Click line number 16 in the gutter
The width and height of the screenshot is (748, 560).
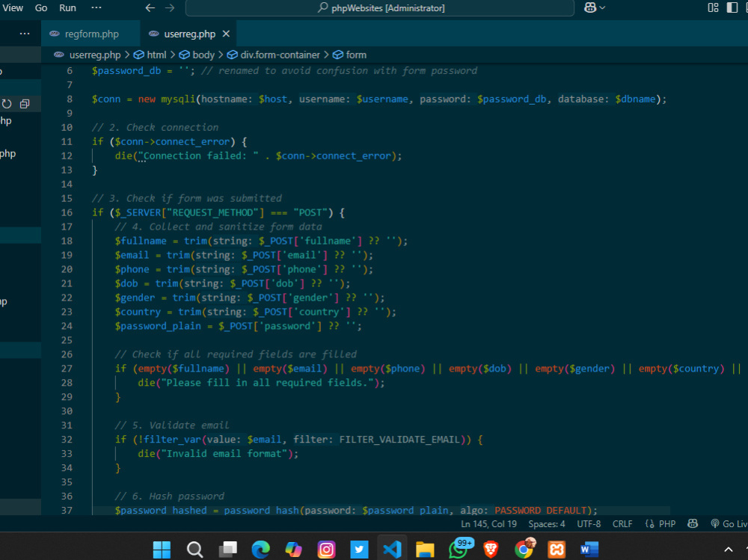[x=67, y=213]
